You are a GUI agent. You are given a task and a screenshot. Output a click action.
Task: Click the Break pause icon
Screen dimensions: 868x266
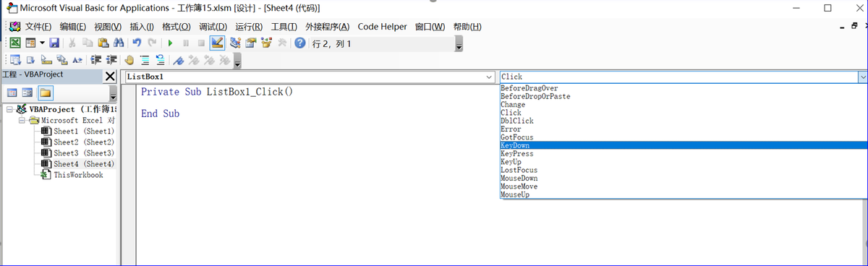186,43
